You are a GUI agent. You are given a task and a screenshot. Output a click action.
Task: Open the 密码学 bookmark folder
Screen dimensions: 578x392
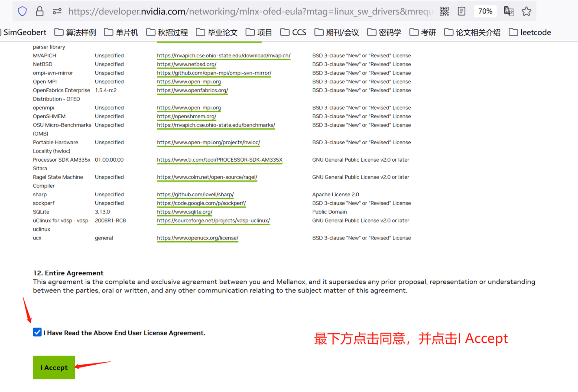click(384, 32)
